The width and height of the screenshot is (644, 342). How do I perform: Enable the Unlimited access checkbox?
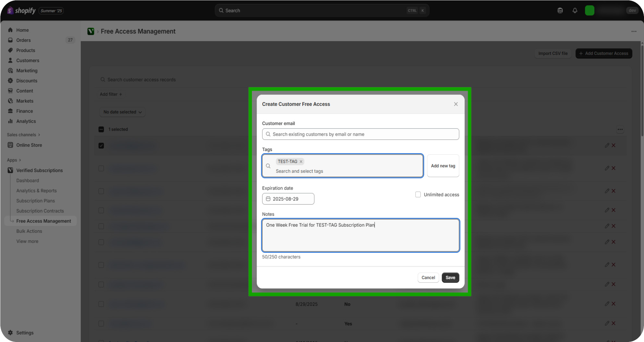pyautogui.click(x=418, y=195)
